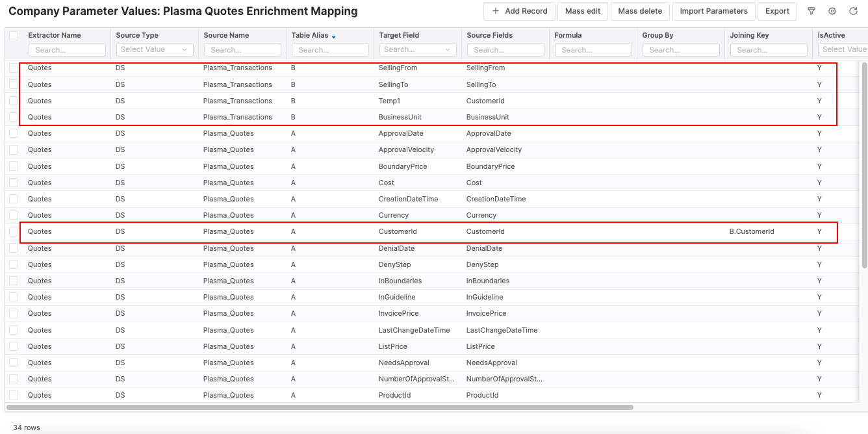Click inside the Joining Key search box
Image resolution: width=868 pixels, height=434 pixels.
pos(768,49)
